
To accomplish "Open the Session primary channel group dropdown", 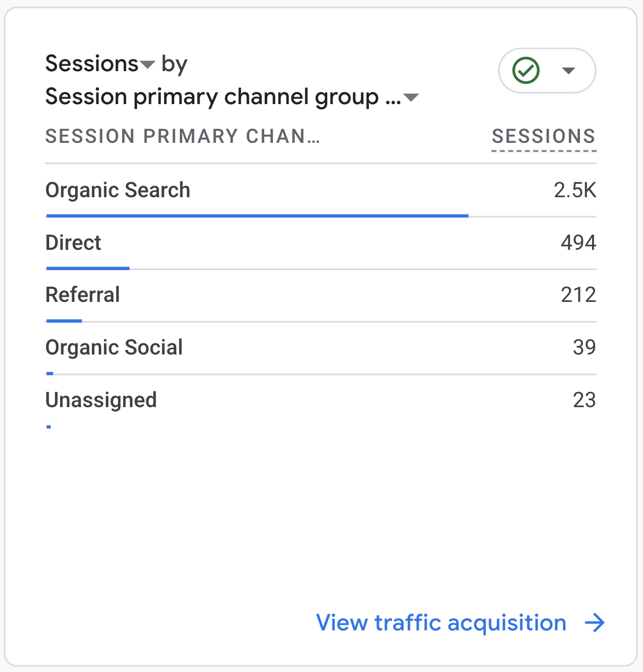I will pos(232,97).
